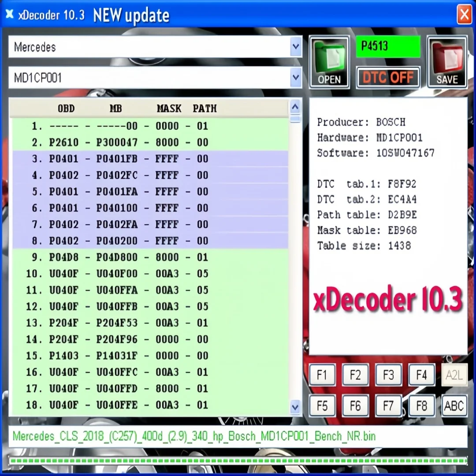
Task: Click the xDecoder title bar logo icon
Action: (x=9, y=14)
